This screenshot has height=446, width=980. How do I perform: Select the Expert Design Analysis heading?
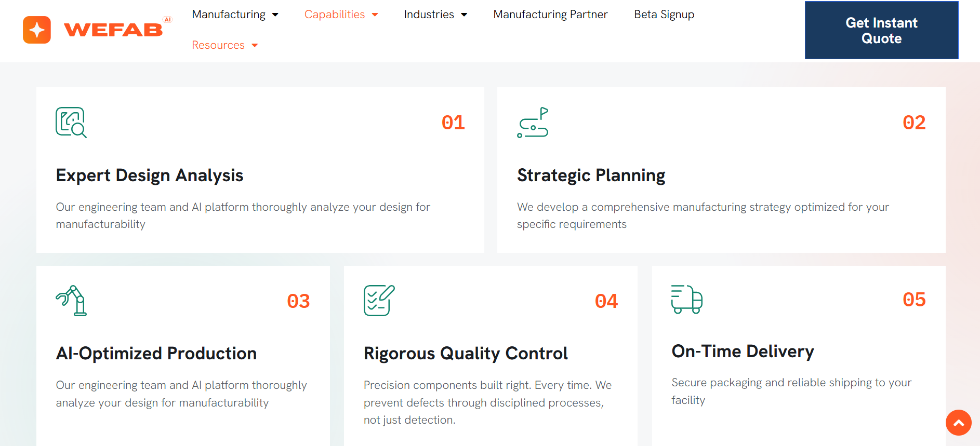coord(150,175)
